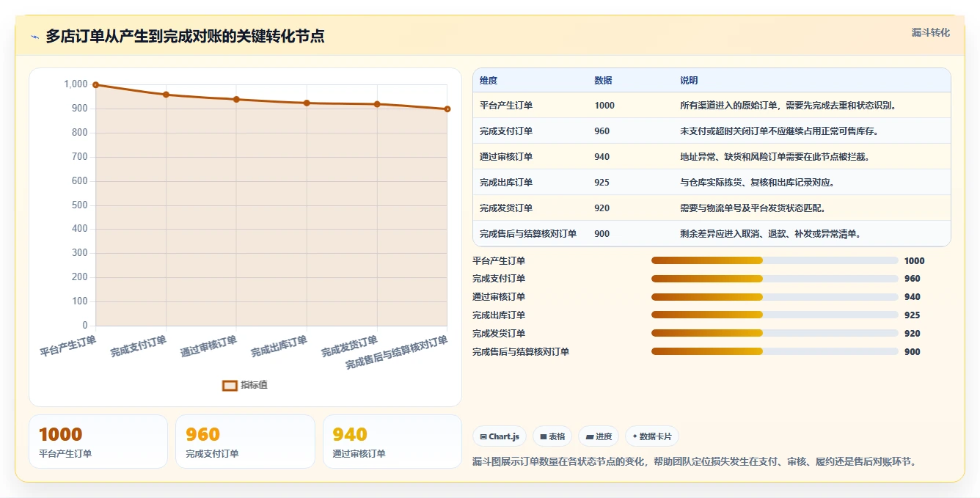Open the 960 完成支付订单 stat card
The width and height of the screenshot is (980, 498).
(x=245, y=442)
